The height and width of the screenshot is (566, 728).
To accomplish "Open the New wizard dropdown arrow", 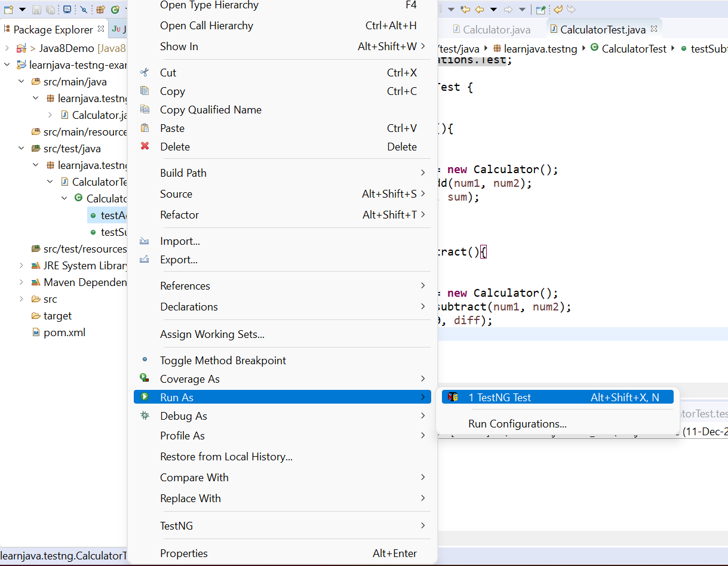I will (x=22, y=10).
